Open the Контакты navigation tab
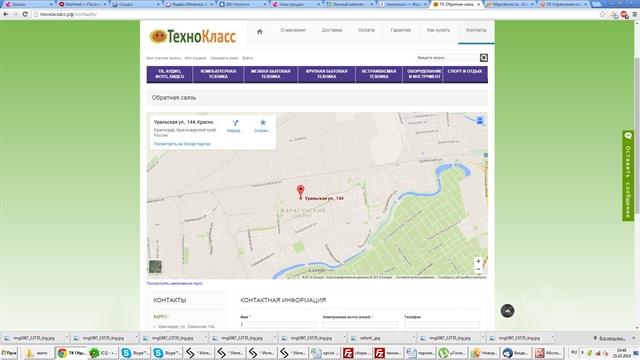640x360 pixels. (476, 30)
